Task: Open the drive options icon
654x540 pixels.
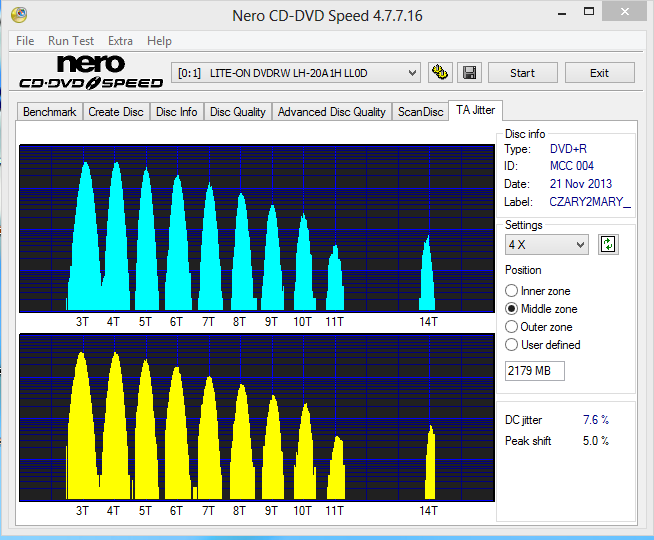Action: coord(440,73)
